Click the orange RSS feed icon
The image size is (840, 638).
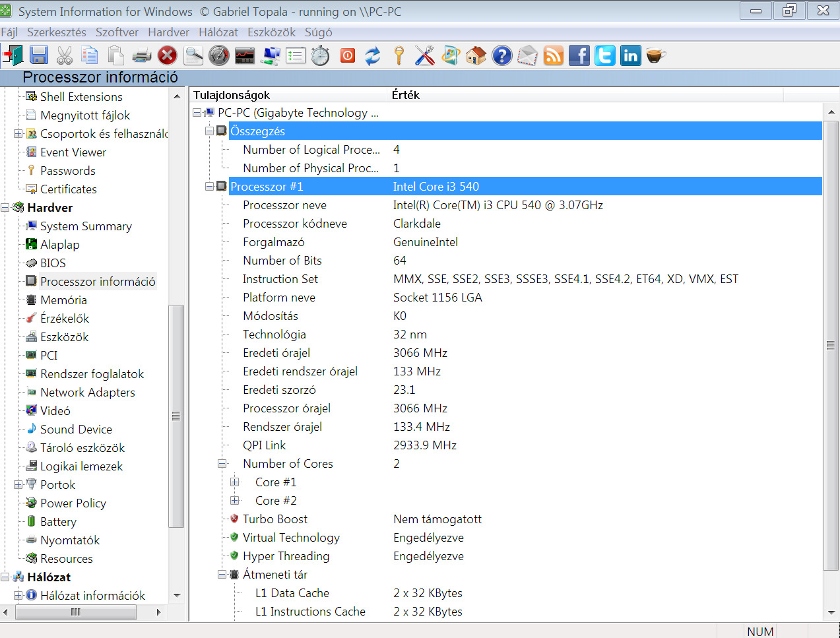pos(554,56)
